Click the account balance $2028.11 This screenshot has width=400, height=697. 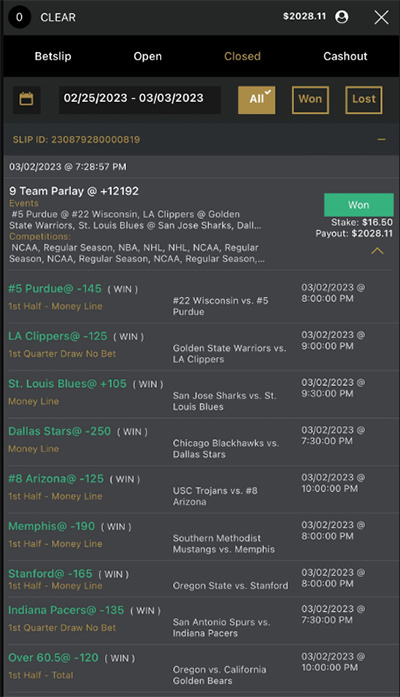coord(304,16)
